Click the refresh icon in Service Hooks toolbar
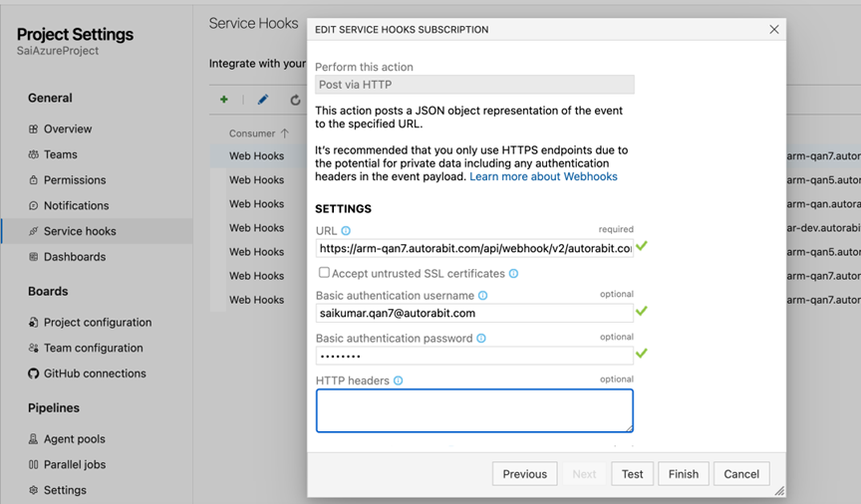The height and width of the screenshot is (504, 861). click(x=295, y=100)
